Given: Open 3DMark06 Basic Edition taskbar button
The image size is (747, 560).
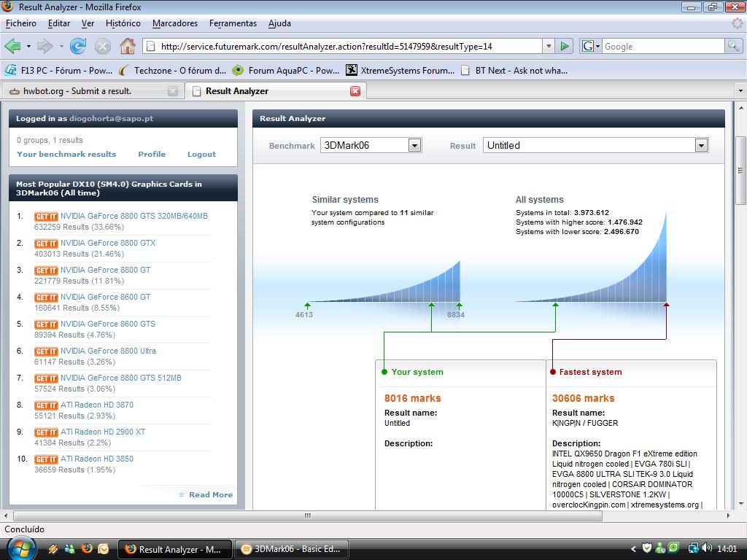Looking at the screenshot, I should 292,549.
